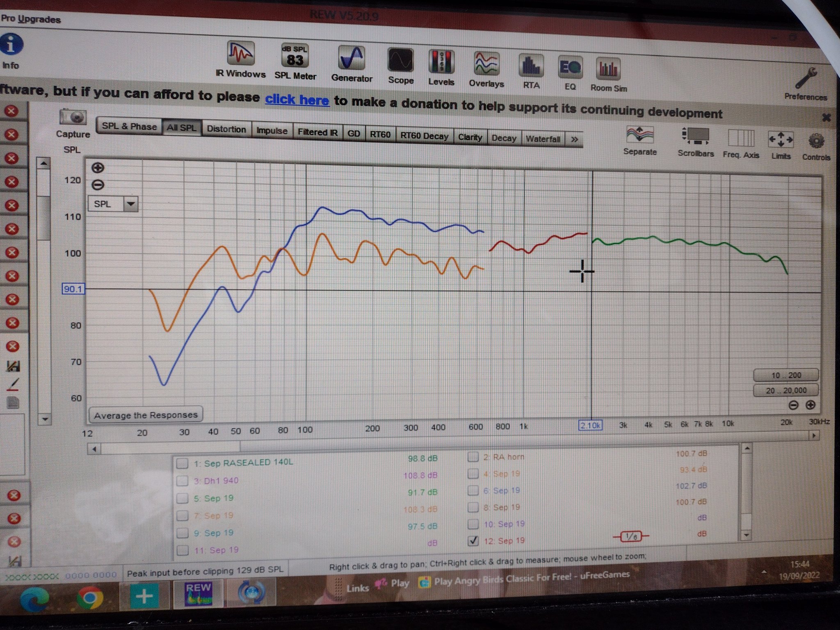Set range to 10 .. 200
The image size is (840, 630).
tap(785, 375)
